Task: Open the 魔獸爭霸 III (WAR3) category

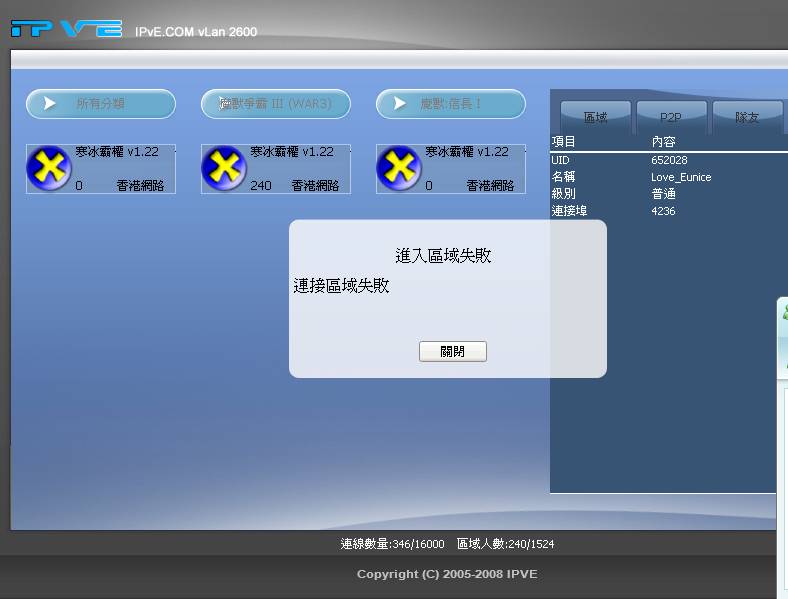Action: tap(275, 104)
